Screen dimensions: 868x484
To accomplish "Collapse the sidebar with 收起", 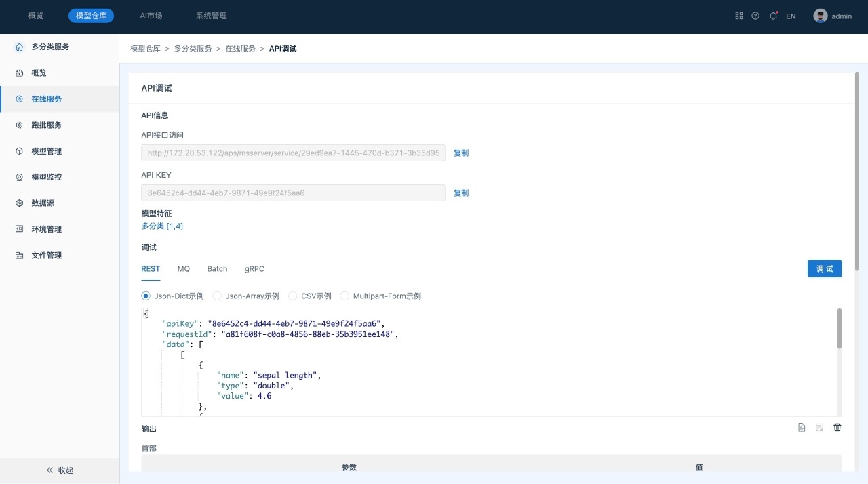I will click(60, 470).
